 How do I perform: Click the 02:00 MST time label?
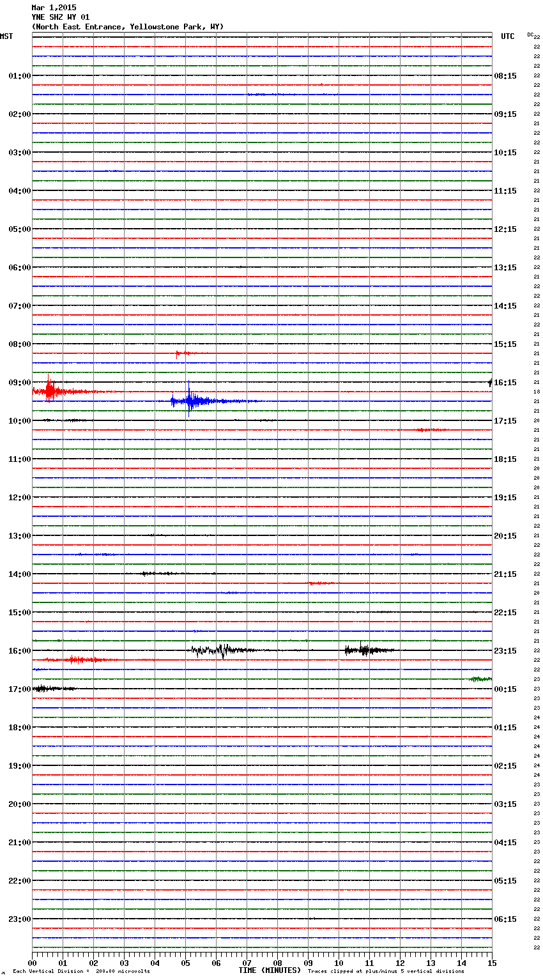pos(19,114)
